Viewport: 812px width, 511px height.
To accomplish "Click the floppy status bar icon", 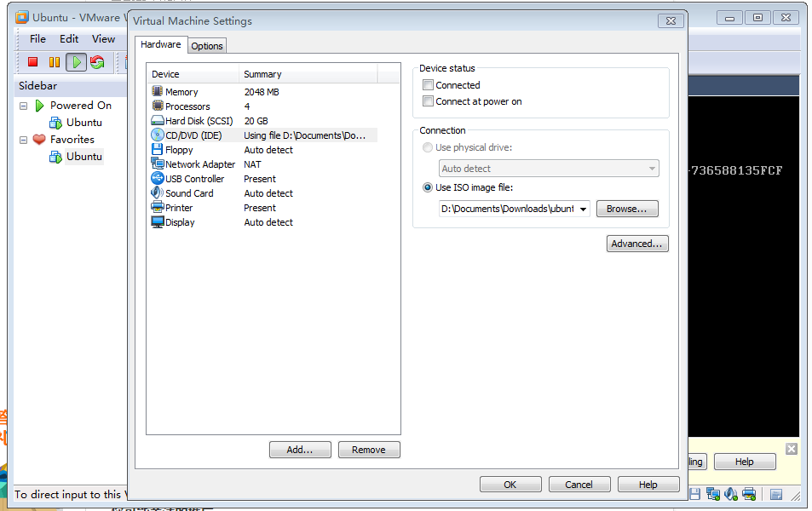I will coord(695,495).
